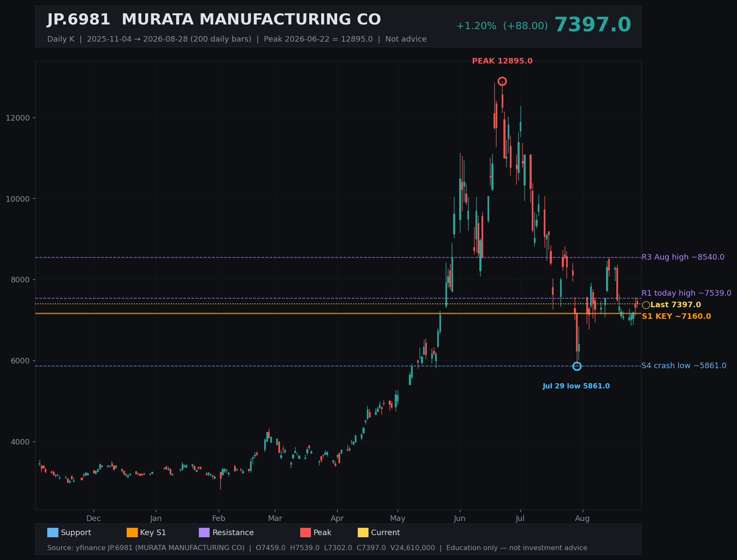Image resolution: width=737 pixels, height=560 pixels.
Task: Click the 10000 y-axis tick label
Action: [x=18, y=199]
